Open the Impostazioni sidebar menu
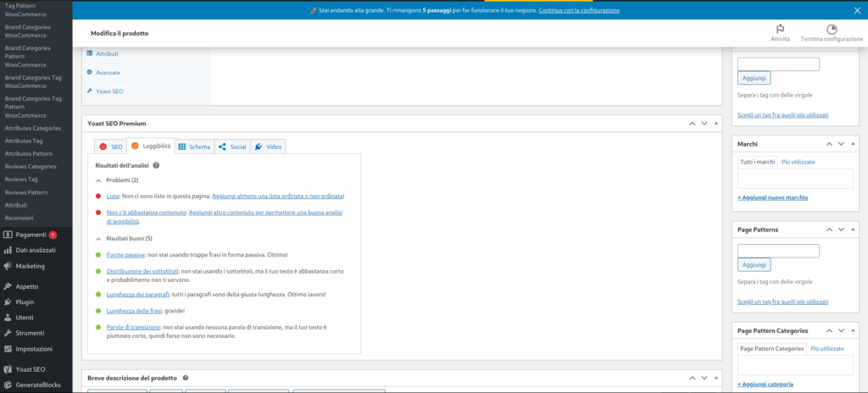This screenshot has width=868, height=393. point(36,349)
